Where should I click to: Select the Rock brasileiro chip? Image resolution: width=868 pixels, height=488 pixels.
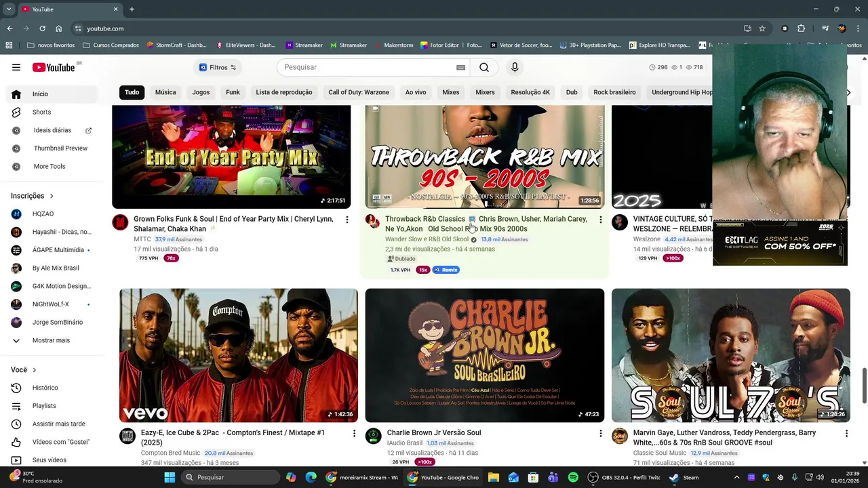614,92
